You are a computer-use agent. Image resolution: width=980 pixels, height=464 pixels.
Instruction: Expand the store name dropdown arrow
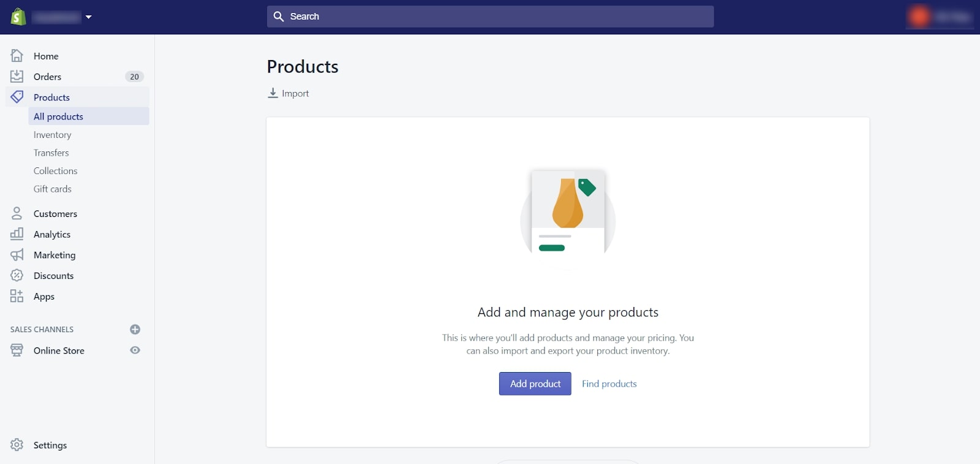[89, 17]
